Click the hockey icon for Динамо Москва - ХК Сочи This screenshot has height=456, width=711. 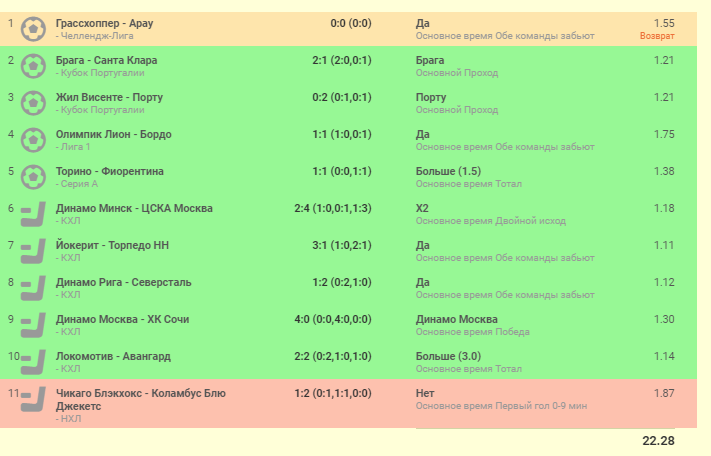(x=33, y=325)
